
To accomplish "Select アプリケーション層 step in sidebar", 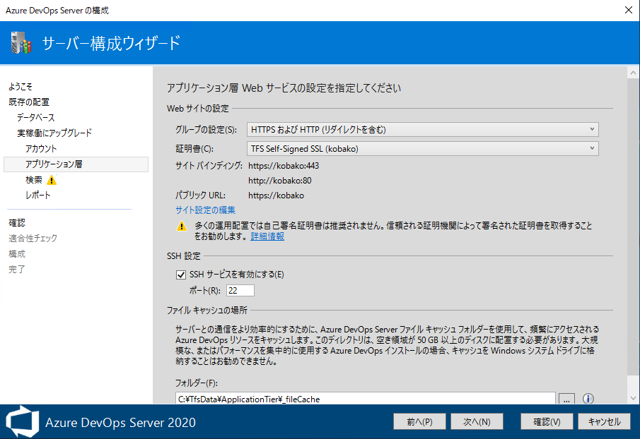I will [x=76, y=164].
